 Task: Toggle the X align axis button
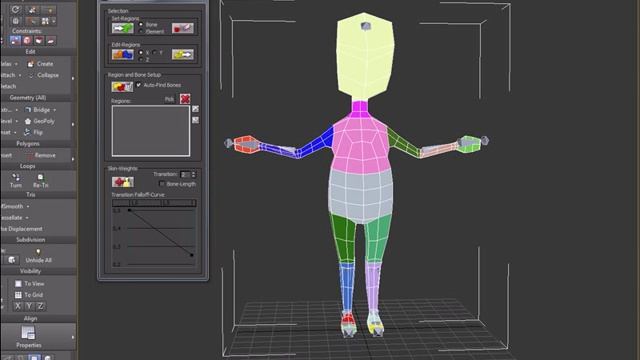[x=18, y=306]
